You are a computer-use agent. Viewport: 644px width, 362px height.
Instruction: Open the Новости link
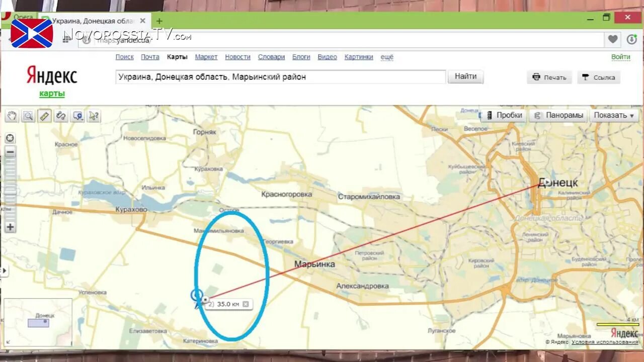click(237, 57)
